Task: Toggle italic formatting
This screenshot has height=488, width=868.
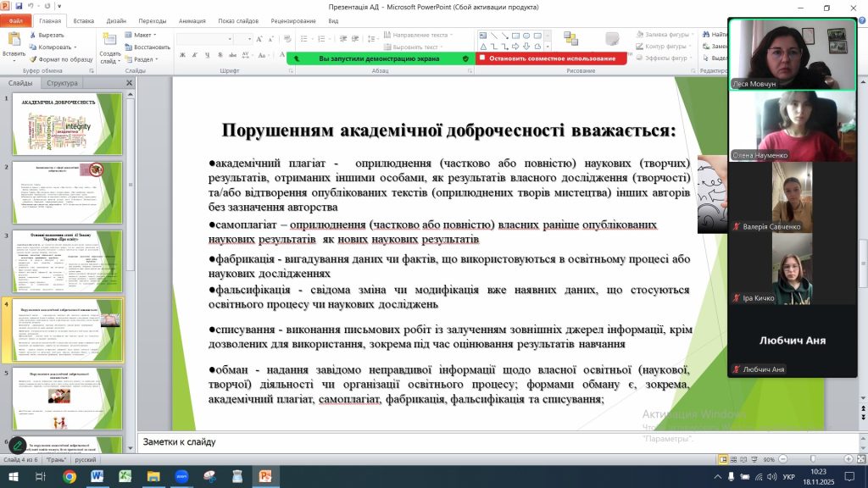Action: tap(195, 55)
